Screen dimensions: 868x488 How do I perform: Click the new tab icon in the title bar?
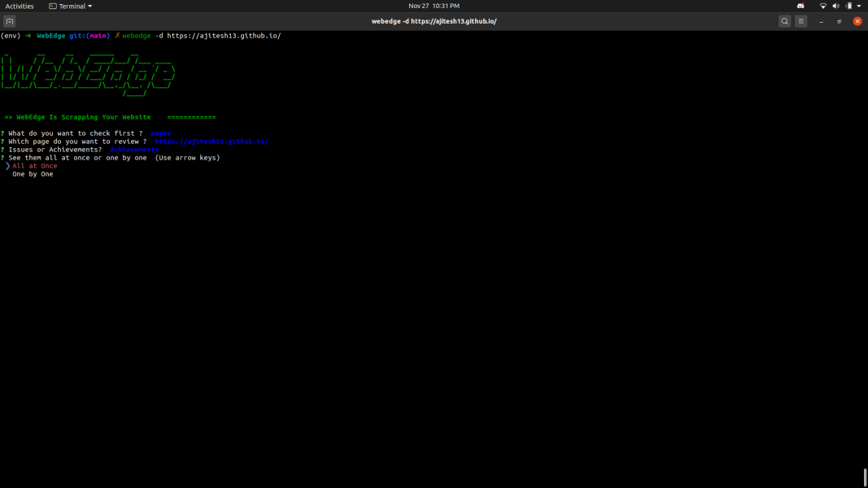(x=10, y=22)
